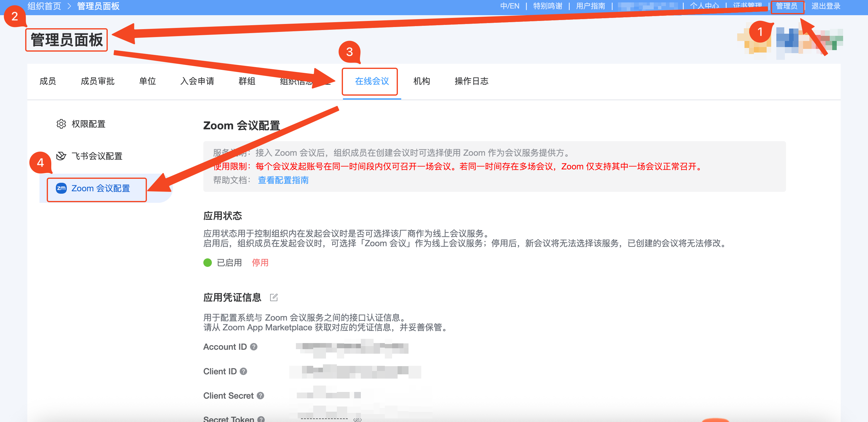Open the 权限配置 gear settings icon
The height and width of the screenshot is (422, 868).
pyautogui.click(x=61, y=124)
